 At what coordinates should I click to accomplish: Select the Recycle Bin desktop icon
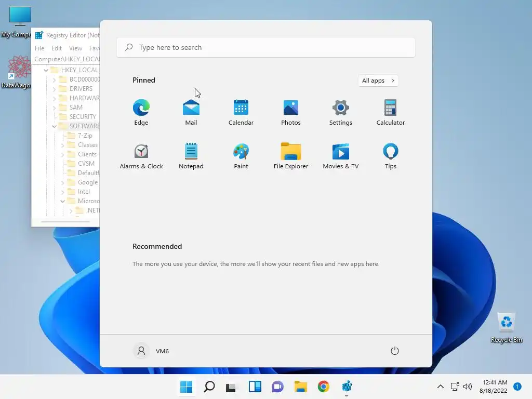coord(507,327)
